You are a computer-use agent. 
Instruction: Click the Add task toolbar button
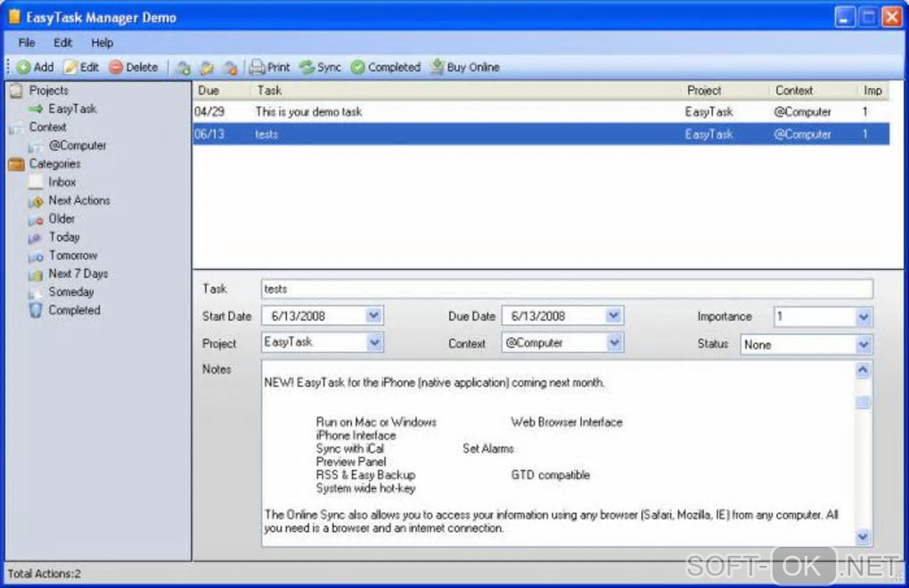(36, 67)
